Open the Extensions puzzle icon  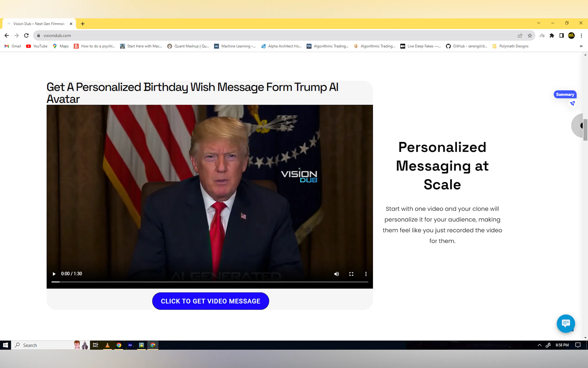552,35
